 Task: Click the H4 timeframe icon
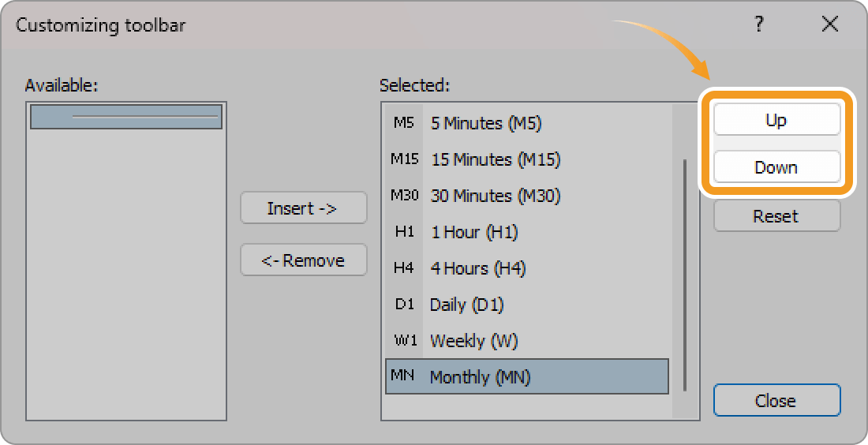pos(403,268)
